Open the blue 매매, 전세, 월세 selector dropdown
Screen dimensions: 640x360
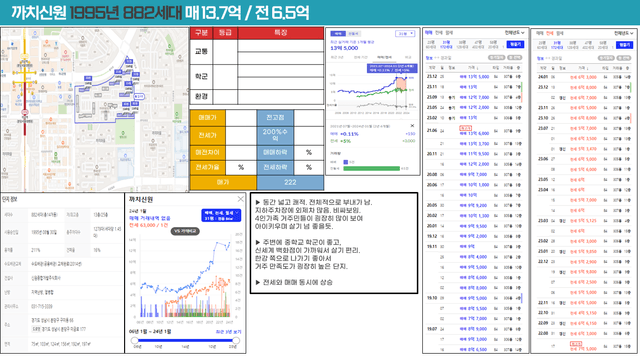221,216
